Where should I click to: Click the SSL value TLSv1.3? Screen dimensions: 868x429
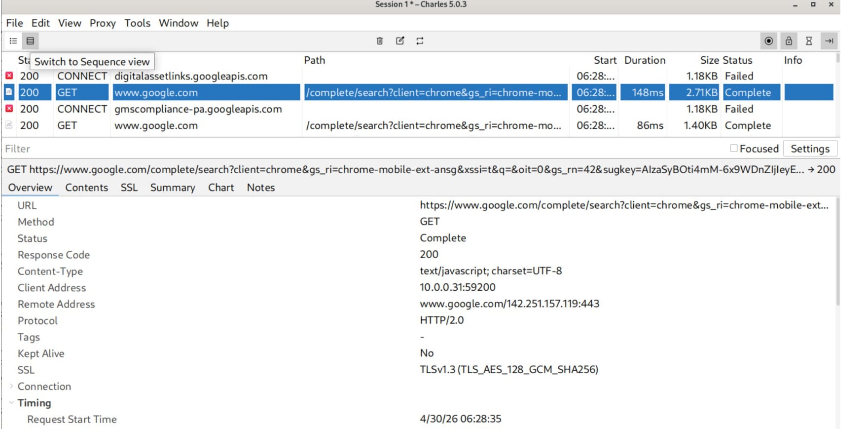(x=509, y=370)
